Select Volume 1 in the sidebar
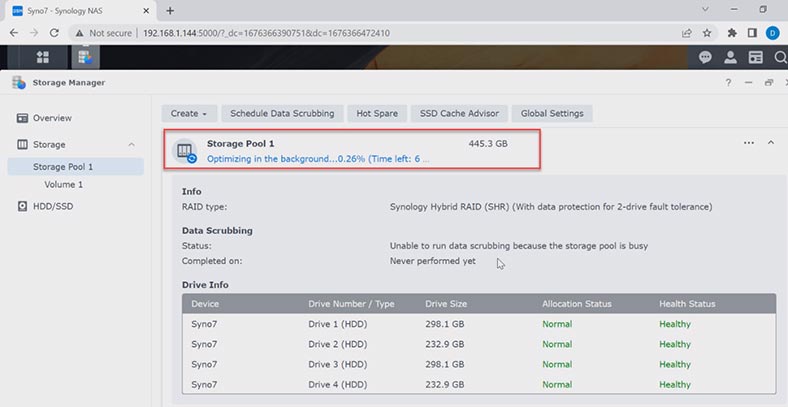 click(x=63, y=185)
